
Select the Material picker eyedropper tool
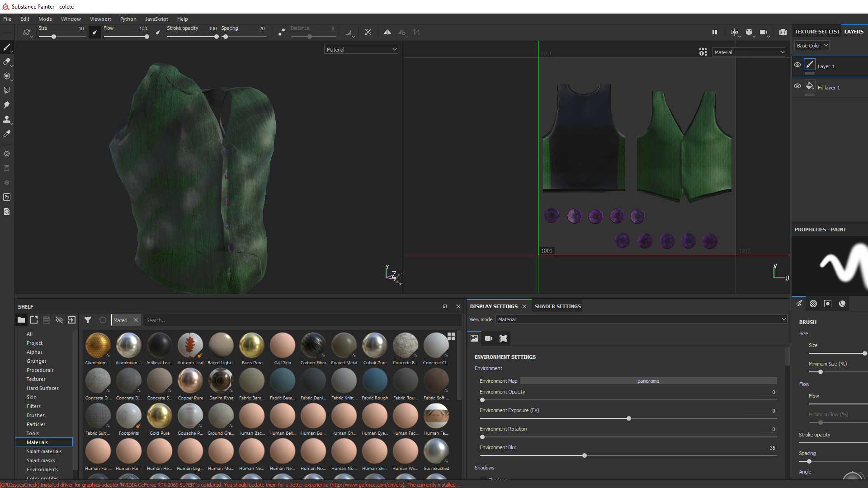pyautogui.click(x=7, y=134)
